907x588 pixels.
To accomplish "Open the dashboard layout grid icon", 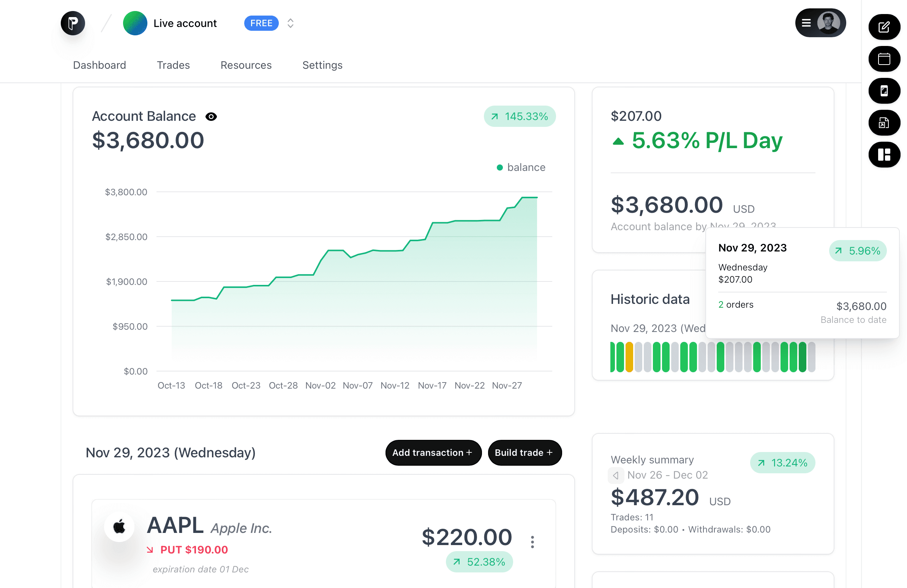I will [x=884, y=155].
